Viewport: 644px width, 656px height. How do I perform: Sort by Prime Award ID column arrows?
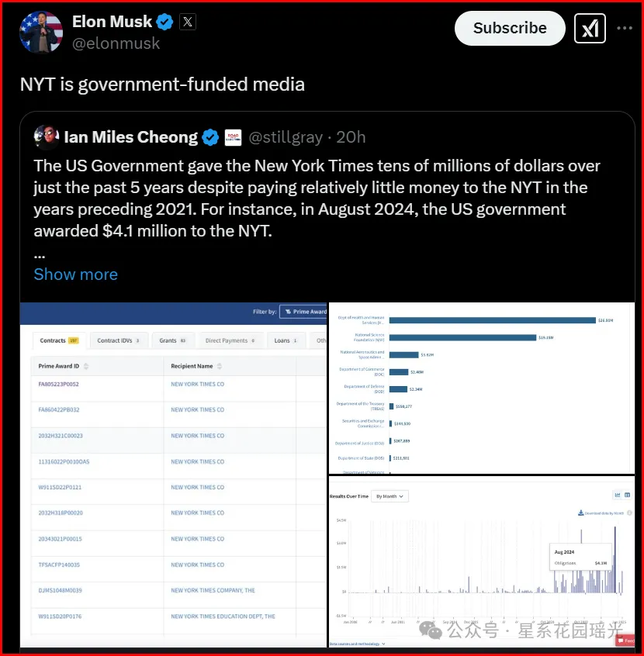click(x=86, y=366)
